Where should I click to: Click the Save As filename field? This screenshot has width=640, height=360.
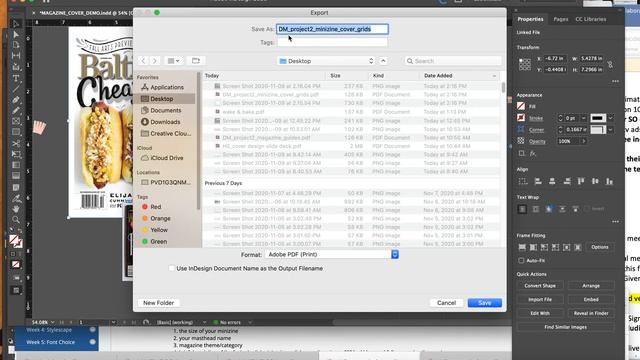tap(332, 29)
